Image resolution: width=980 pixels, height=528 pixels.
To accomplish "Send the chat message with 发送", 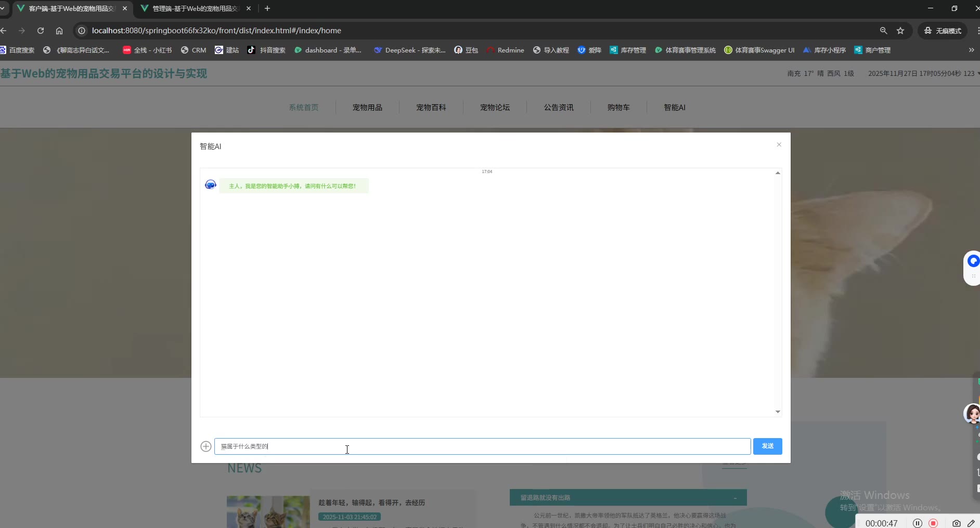I will pyautogui.click(x=767, y=446).
